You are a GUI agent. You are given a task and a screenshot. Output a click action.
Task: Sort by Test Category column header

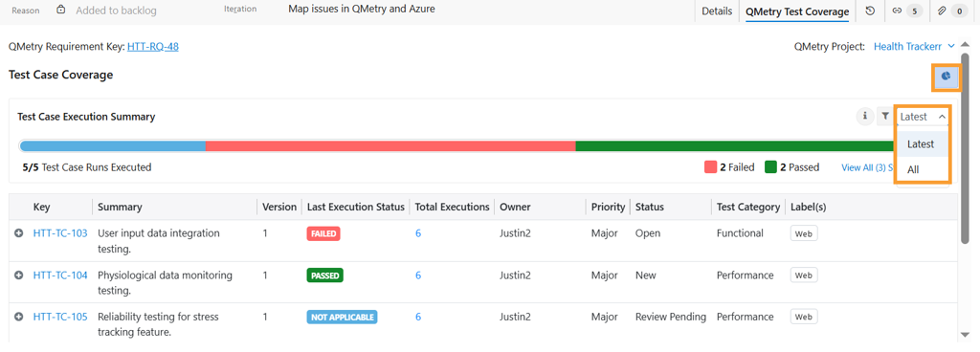click(x=748, y=207)
